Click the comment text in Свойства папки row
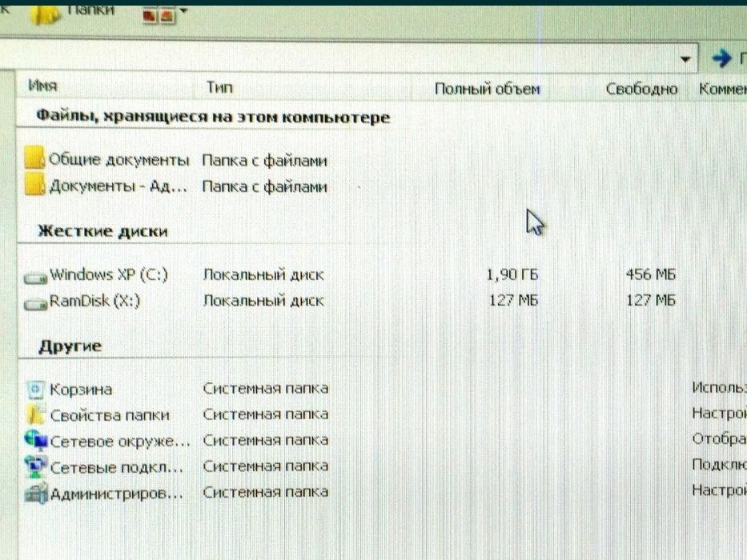This screenshot has height=560, width=747. (719, 413)
